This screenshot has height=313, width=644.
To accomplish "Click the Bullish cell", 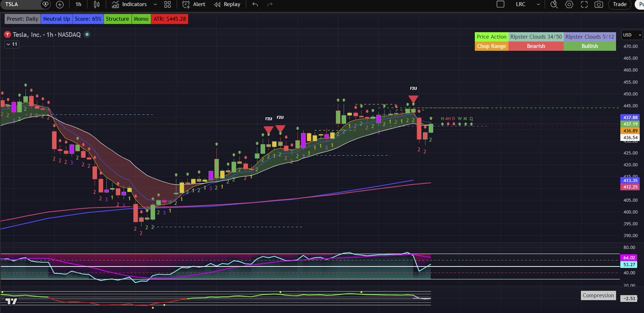I will 589,46.
